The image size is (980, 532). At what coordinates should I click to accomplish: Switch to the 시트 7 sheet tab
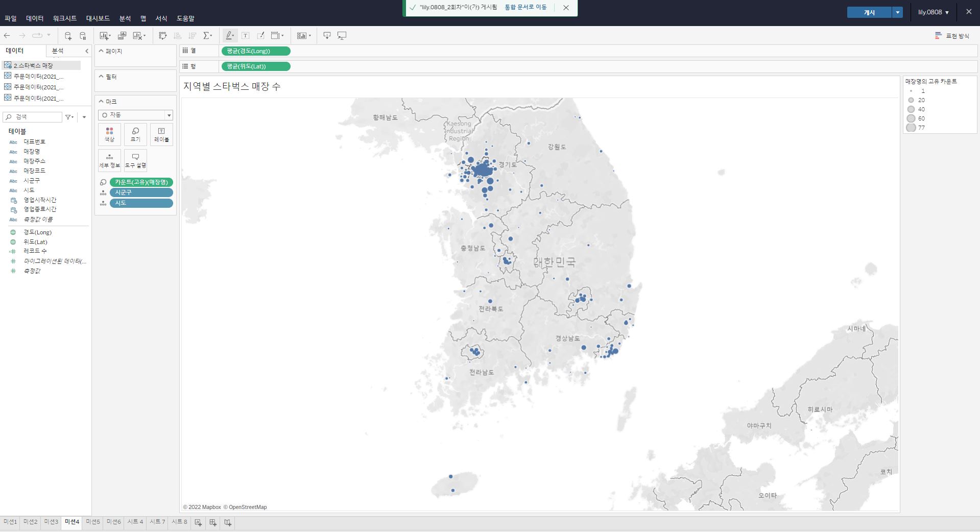[x=157, y=522]
